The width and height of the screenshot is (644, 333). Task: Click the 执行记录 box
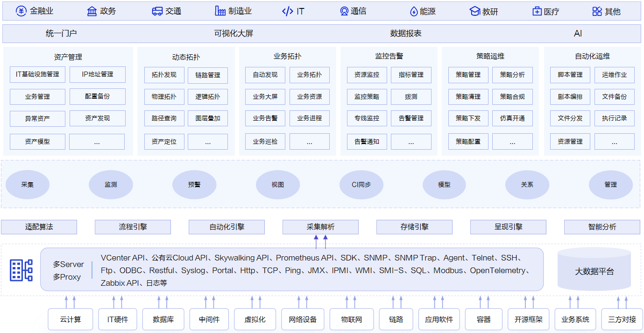pos(615,118)
